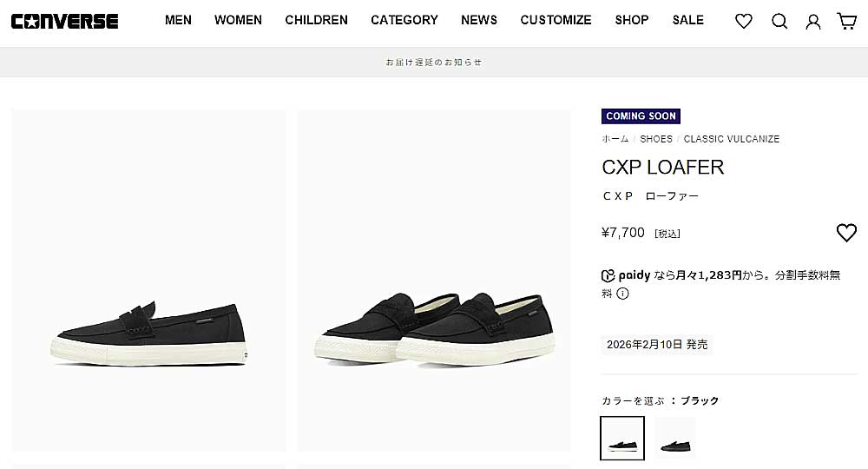
Task: Expand the CUSTOMIZE menu
Action: click(x=556, y=20)
